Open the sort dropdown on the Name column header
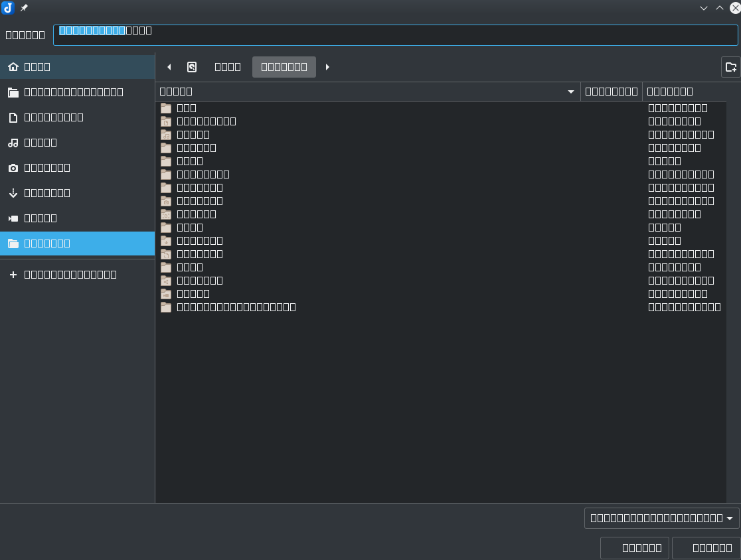This screenshot has width=741, height=560. click(570, 91)
